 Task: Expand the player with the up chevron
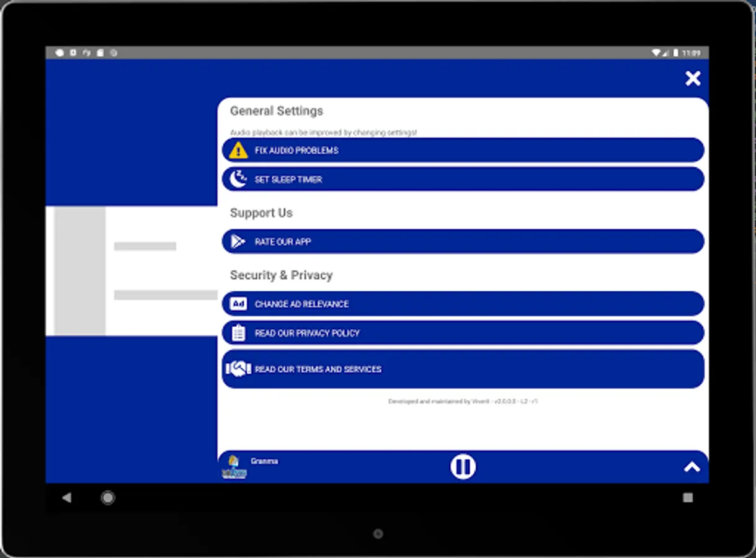pyautogui.click(x=692, y=467)
